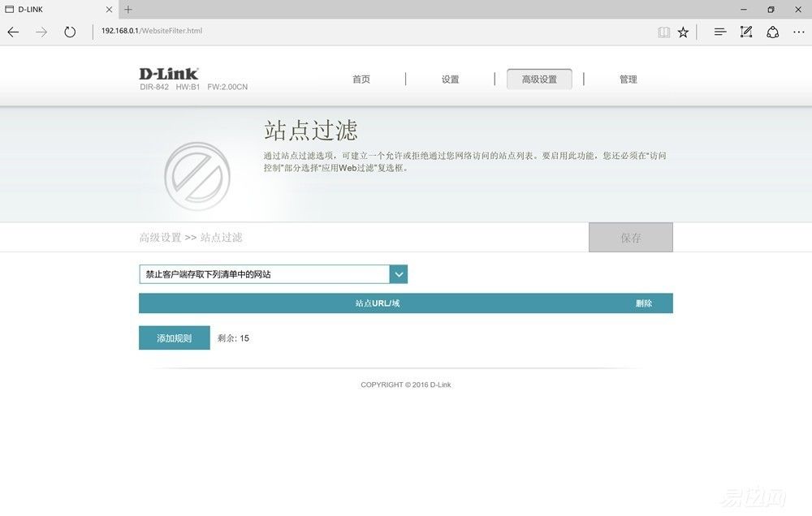Click the DIR-842 model text
The height and width of the screenshot is (516, 812).
[154, 87]
